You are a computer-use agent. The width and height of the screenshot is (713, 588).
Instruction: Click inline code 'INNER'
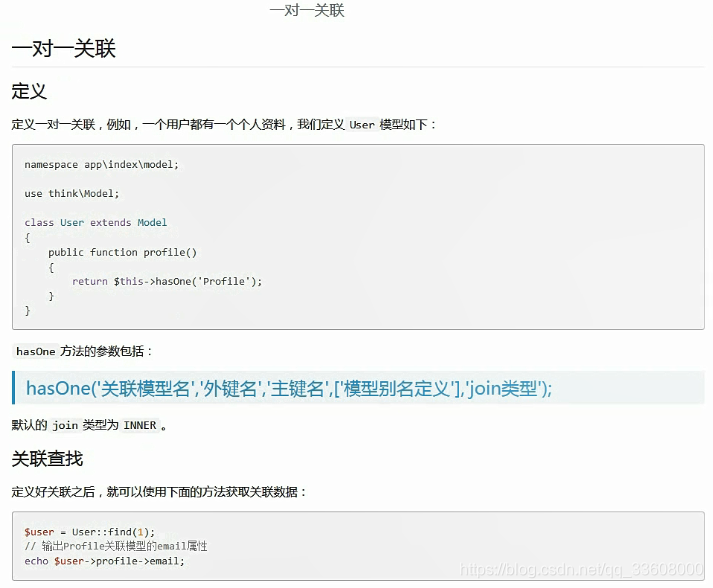[x=140, y=425]
